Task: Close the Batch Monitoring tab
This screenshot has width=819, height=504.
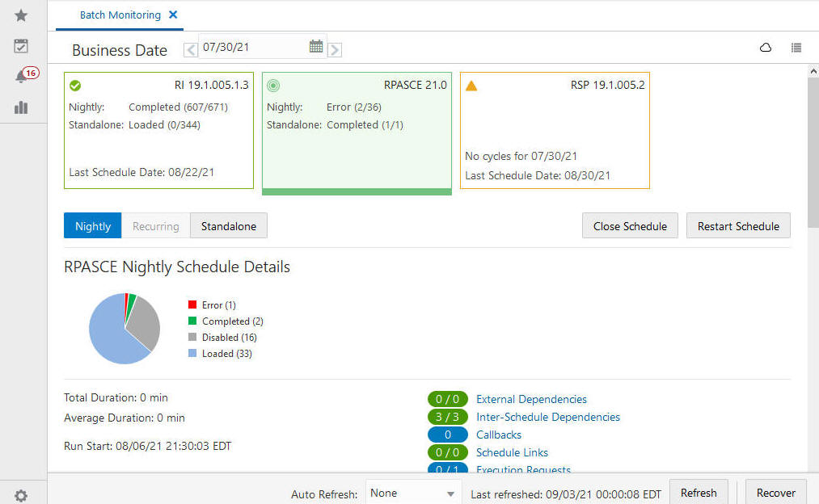Action: point(173,15)
